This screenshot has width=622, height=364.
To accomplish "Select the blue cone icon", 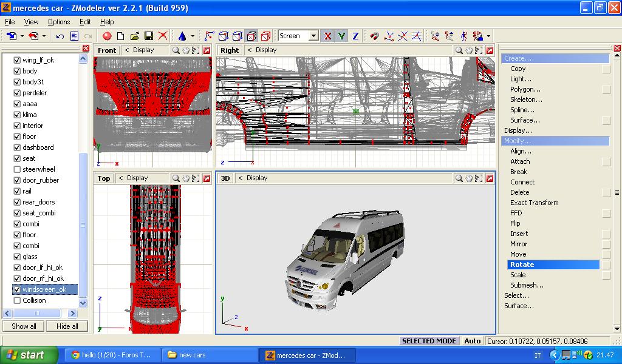I will (182, 36).
